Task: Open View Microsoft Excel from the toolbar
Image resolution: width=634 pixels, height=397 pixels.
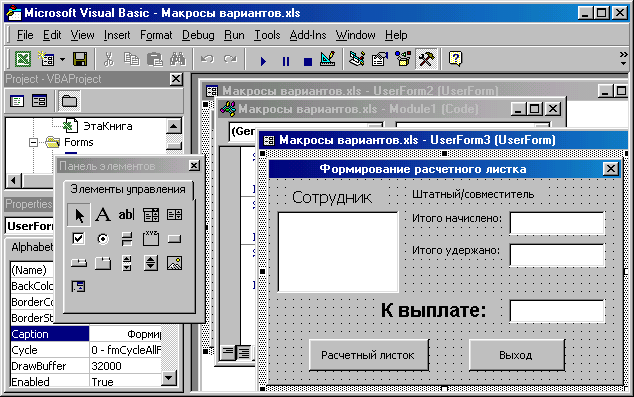Action: 23,59
